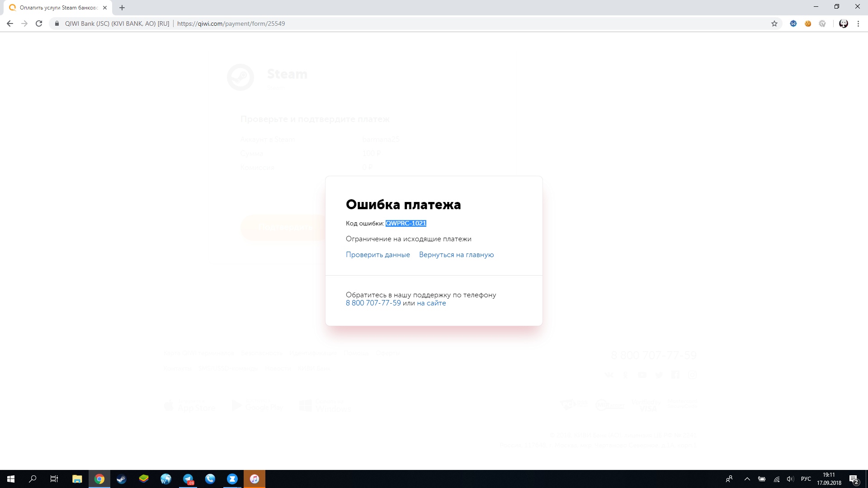
Task: Bookmark this page with the star icon
Action: click(x=774, y=23)
